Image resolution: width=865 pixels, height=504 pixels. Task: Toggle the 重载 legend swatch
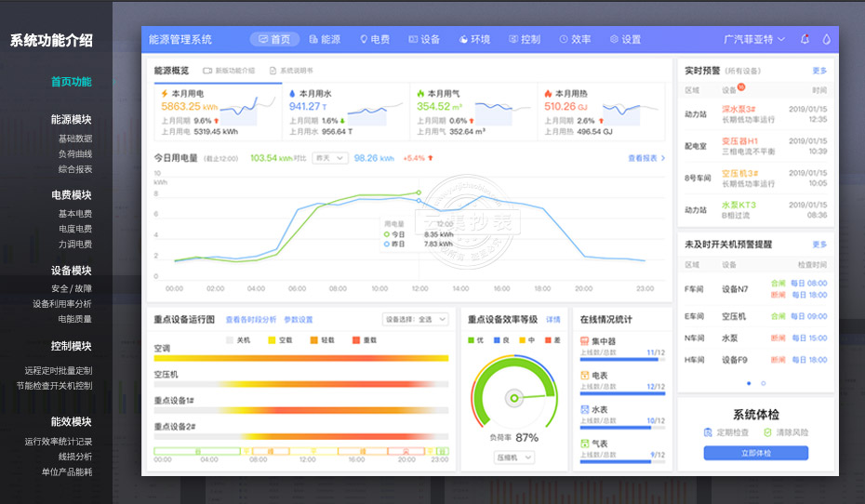[x=354, y=340]
